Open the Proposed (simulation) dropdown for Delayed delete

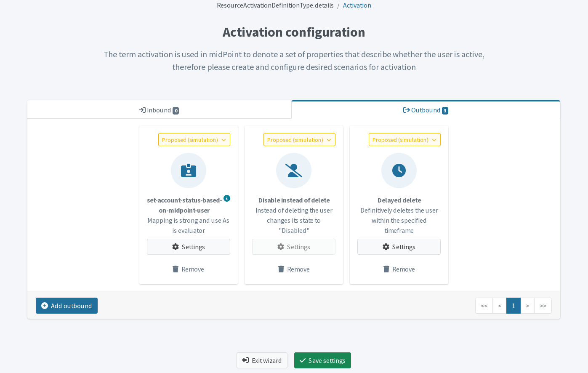tap(404, 139)
